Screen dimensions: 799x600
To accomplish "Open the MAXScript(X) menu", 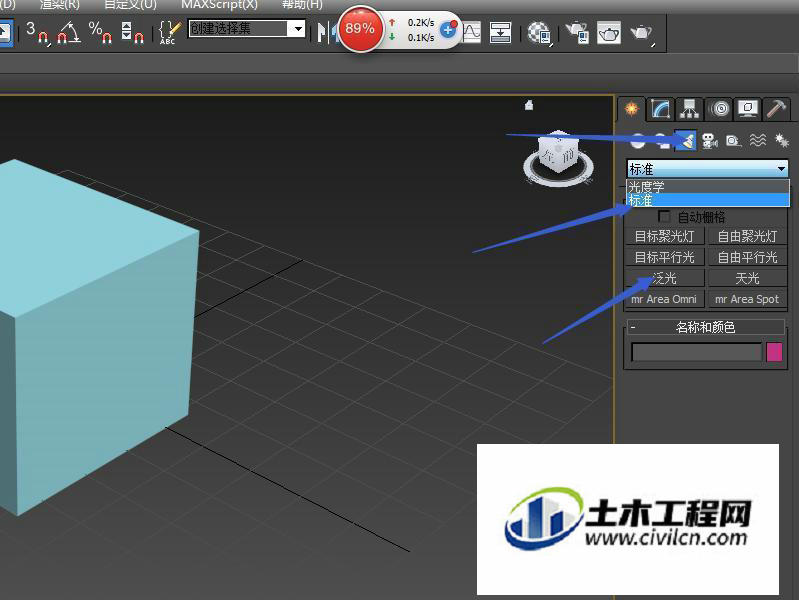I will click(x=220, y=5).
